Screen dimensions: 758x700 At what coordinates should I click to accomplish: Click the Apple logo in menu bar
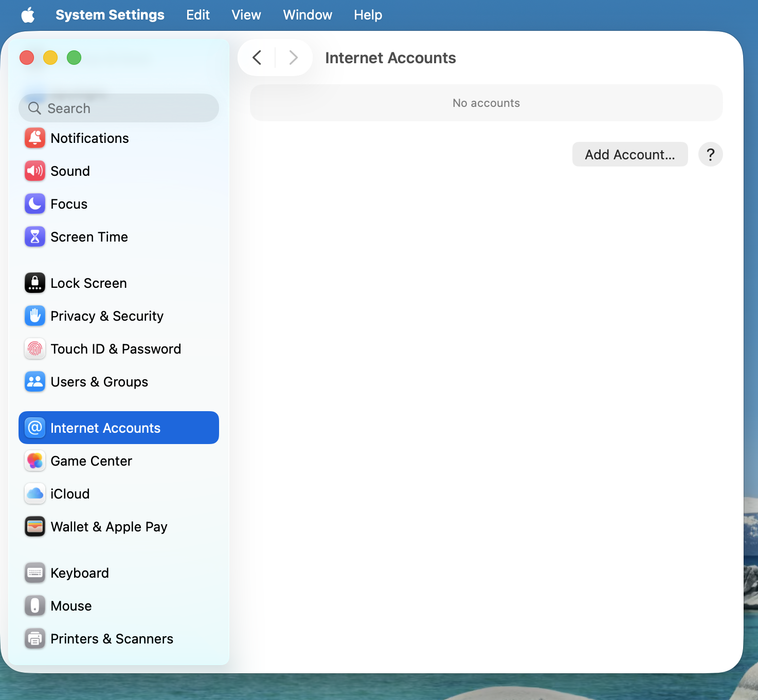click(28, 14)
